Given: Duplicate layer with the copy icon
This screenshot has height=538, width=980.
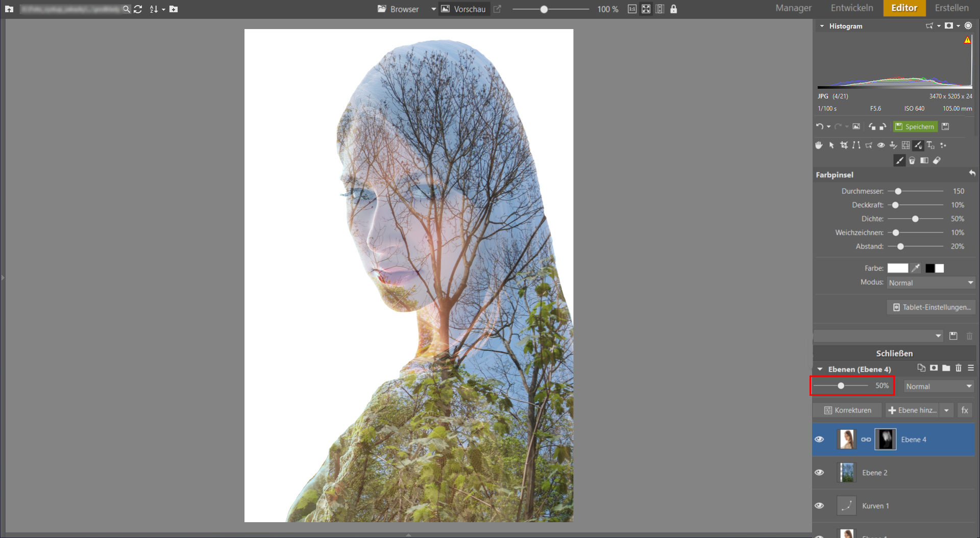Looking at the screenshot, I should pos(921,368).
